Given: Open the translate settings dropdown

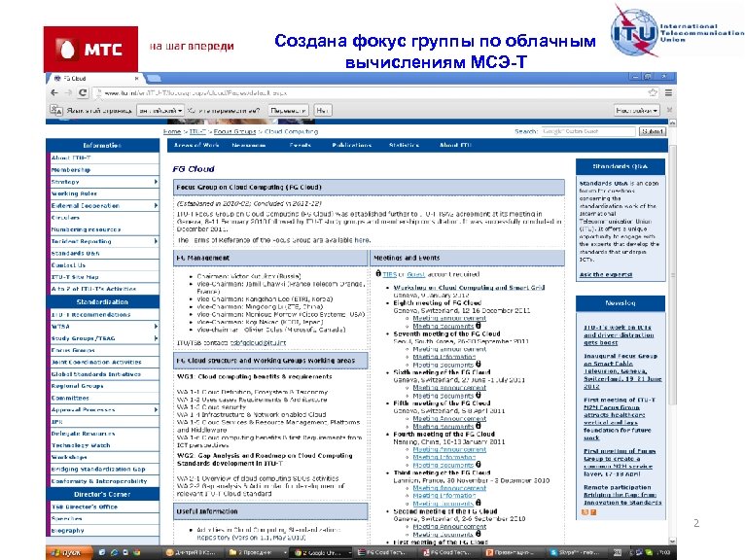Looking at the screenshot, I should click(x=636, y=110).
